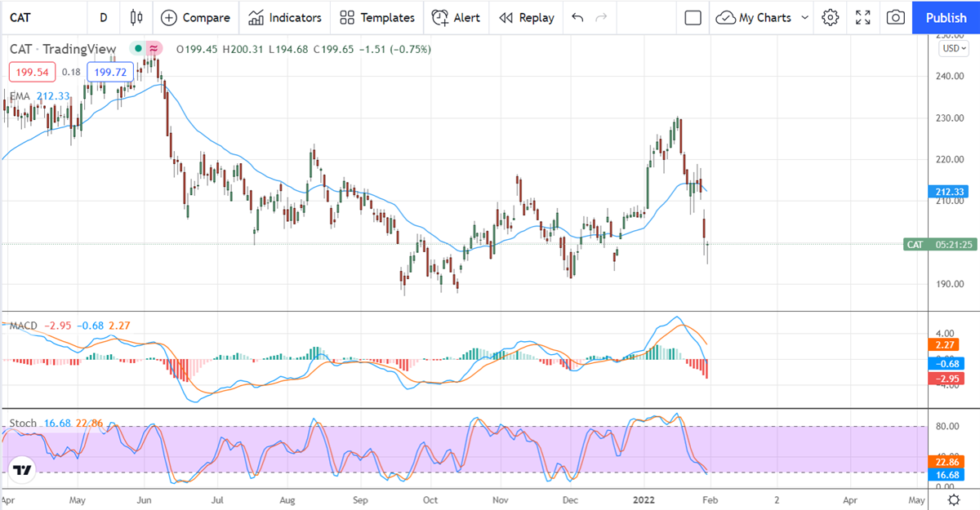Open the D time interval dropdown
Screen dimensions: 980x510
tap(103, 17)
